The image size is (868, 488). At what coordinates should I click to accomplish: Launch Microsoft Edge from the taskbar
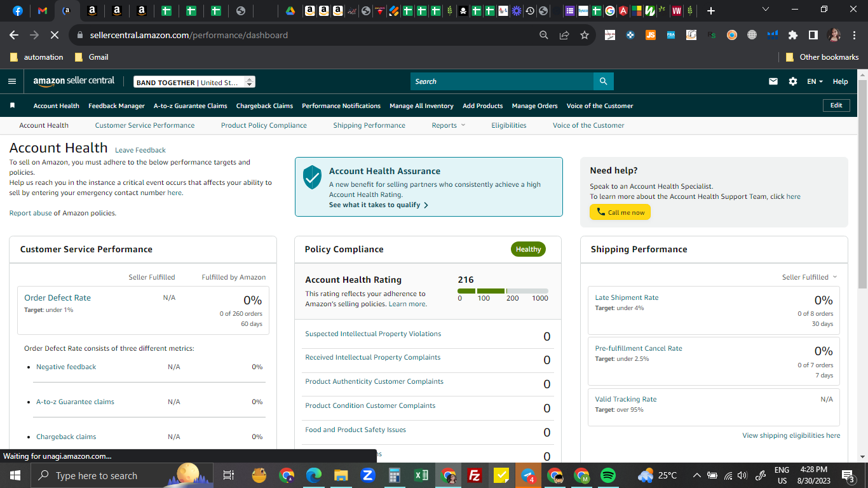(314, 475)
